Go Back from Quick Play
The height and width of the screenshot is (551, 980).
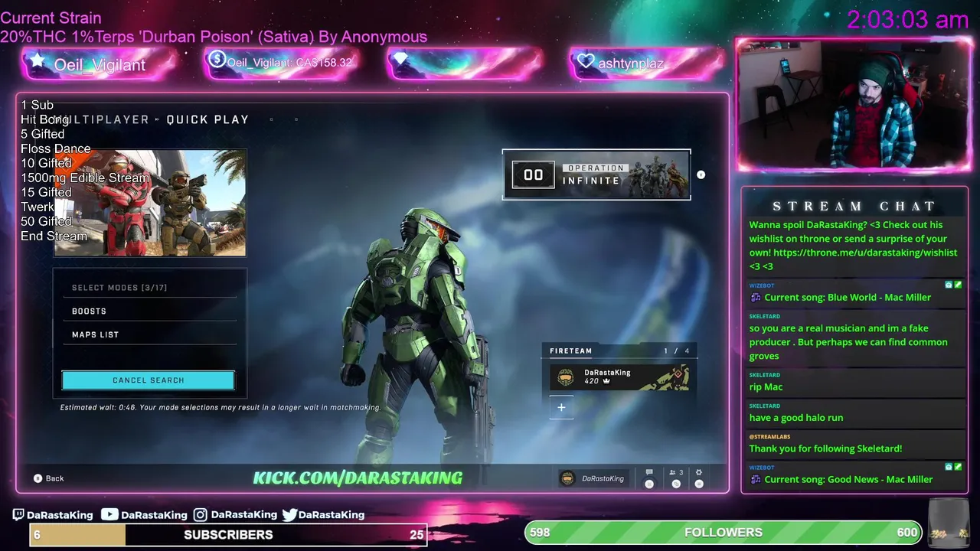pos(48,478)
